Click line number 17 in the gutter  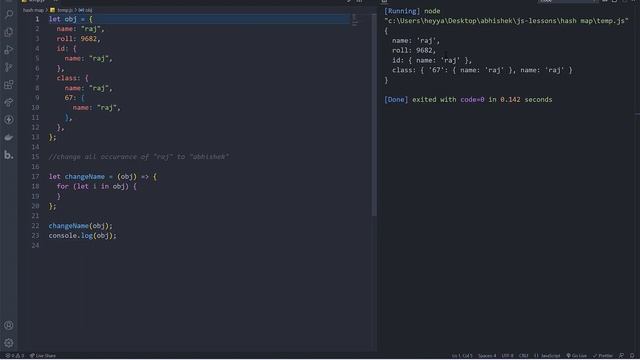click(x=36, y=176)
